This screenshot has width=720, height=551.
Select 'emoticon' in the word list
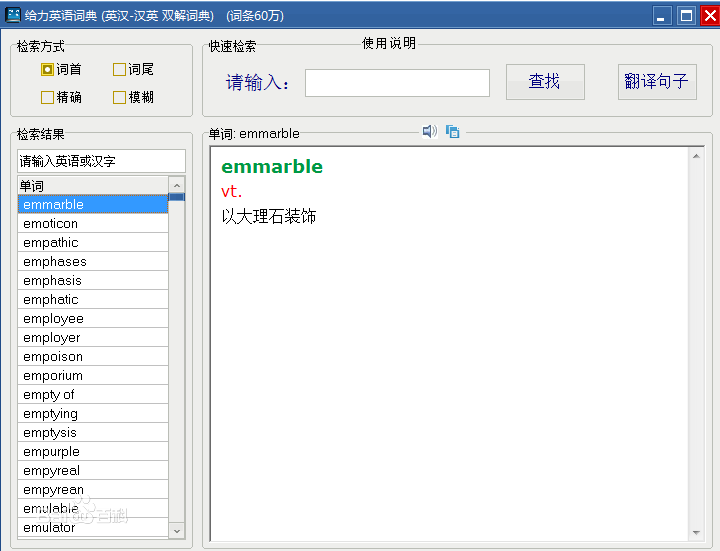(92, 224)
